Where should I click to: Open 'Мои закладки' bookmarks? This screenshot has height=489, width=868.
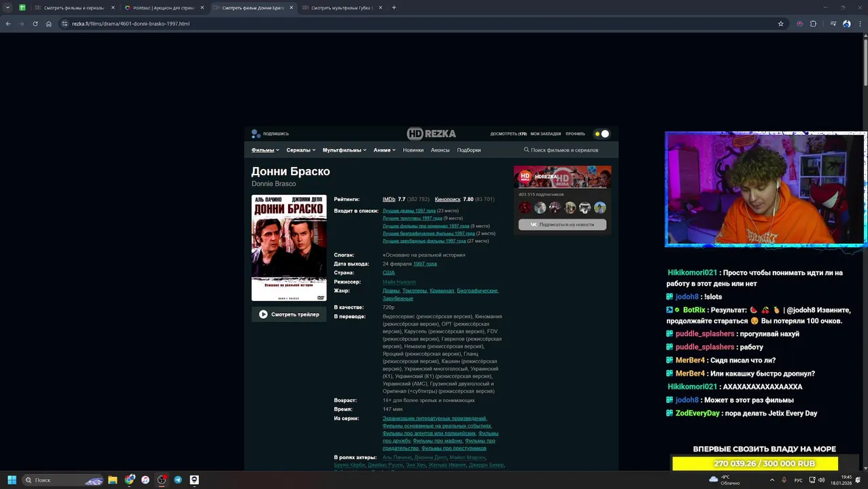546,134
